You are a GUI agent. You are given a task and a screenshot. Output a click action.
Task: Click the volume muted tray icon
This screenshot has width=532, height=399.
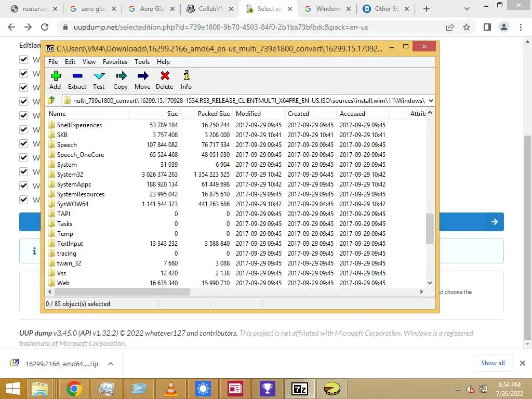tap(470, 389)
